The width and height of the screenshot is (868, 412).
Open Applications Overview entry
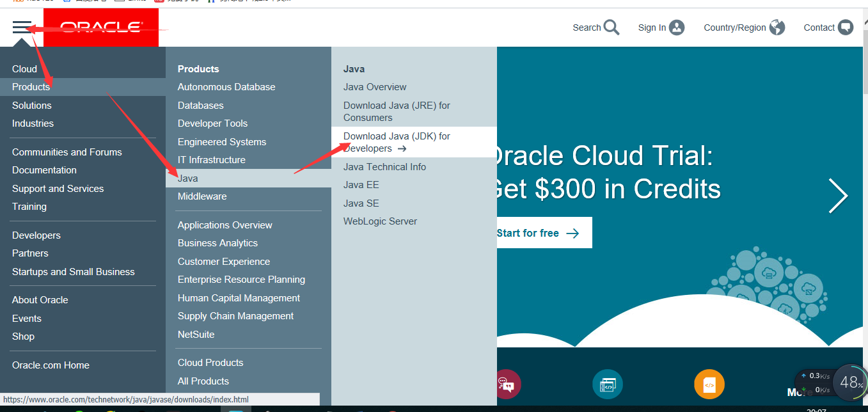click(x=225, y=225)
